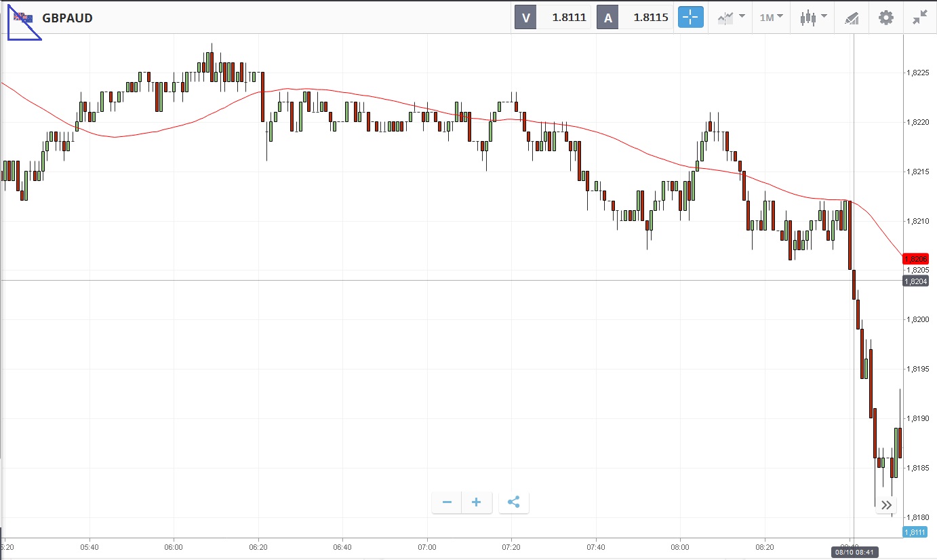The image size is (937, 560).
Task: Click the GBPAUD flag icon
Action: [x=23, y=18]
